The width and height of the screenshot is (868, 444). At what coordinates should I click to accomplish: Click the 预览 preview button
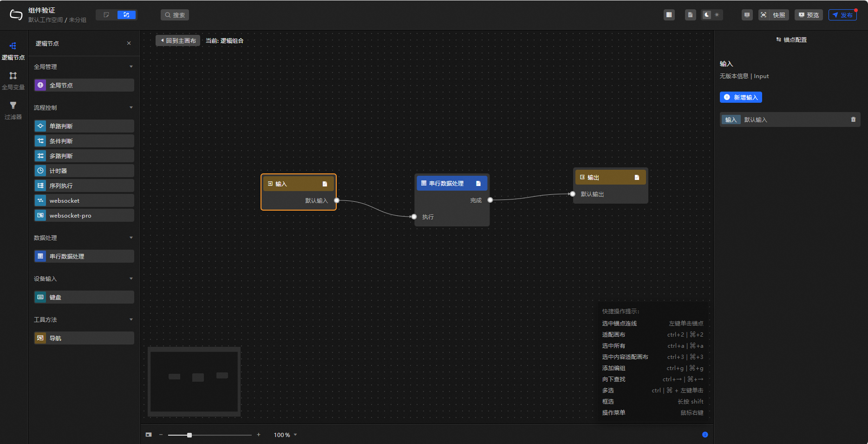[x=809, y=15]
